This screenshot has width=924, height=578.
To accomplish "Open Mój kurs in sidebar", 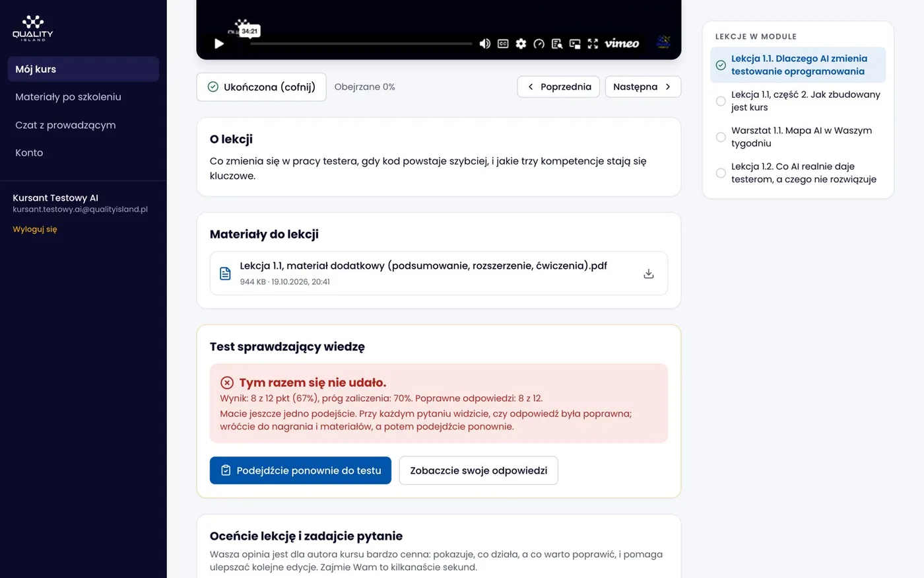I will click(83, 69).
